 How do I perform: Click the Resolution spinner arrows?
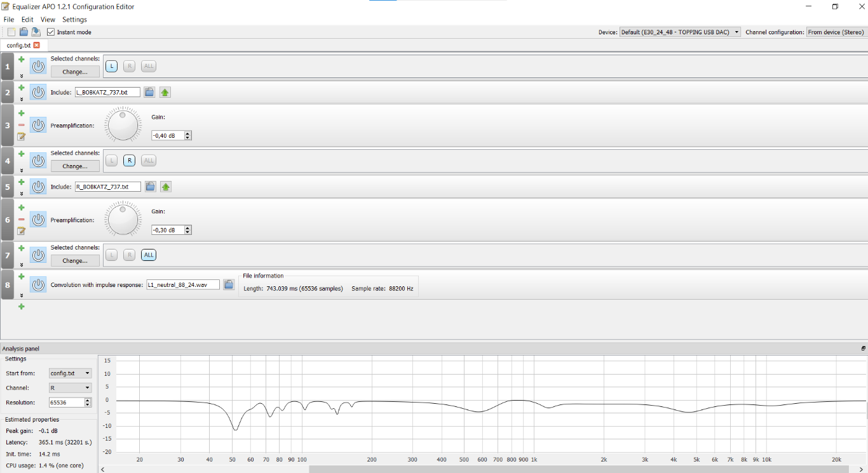pyautogui.click(x=88, y=403)
